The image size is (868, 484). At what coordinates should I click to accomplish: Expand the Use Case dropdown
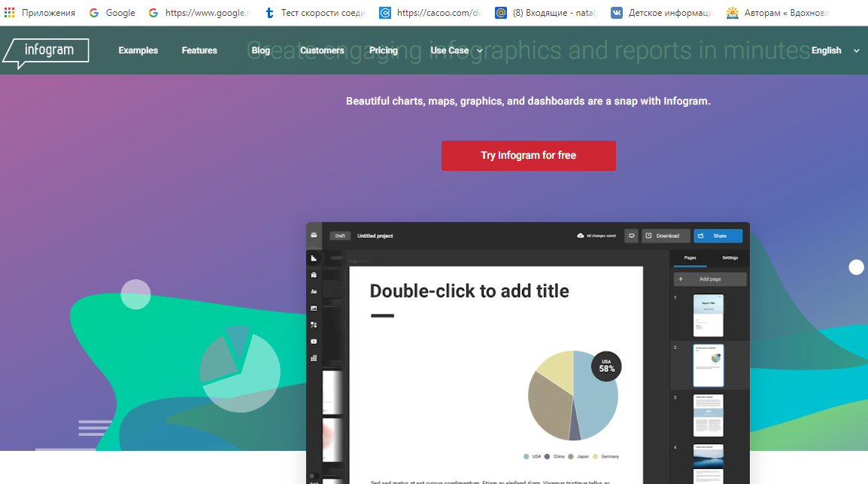coord(457,50)
